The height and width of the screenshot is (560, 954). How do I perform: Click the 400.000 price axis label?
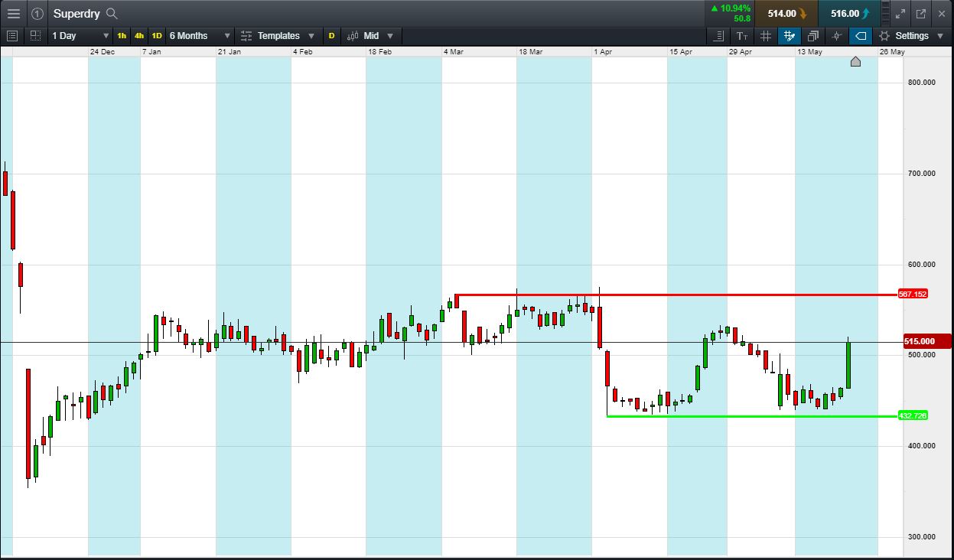point(922,446)
